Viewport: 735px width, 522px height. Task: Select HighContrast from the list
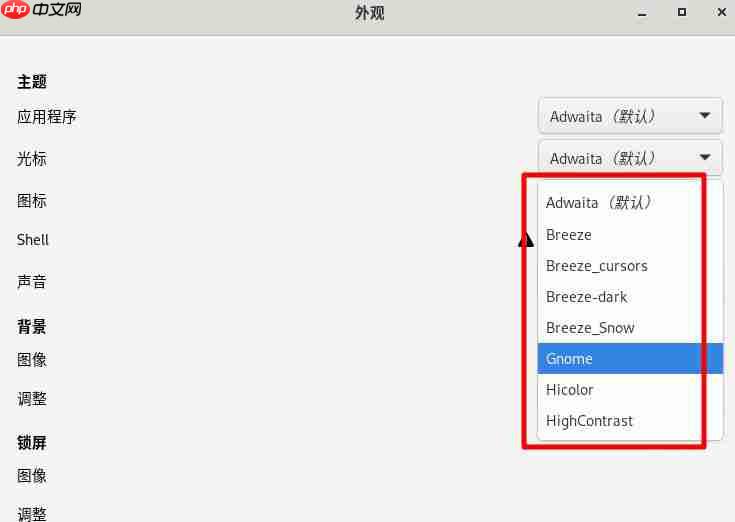(x=630, y=420)
